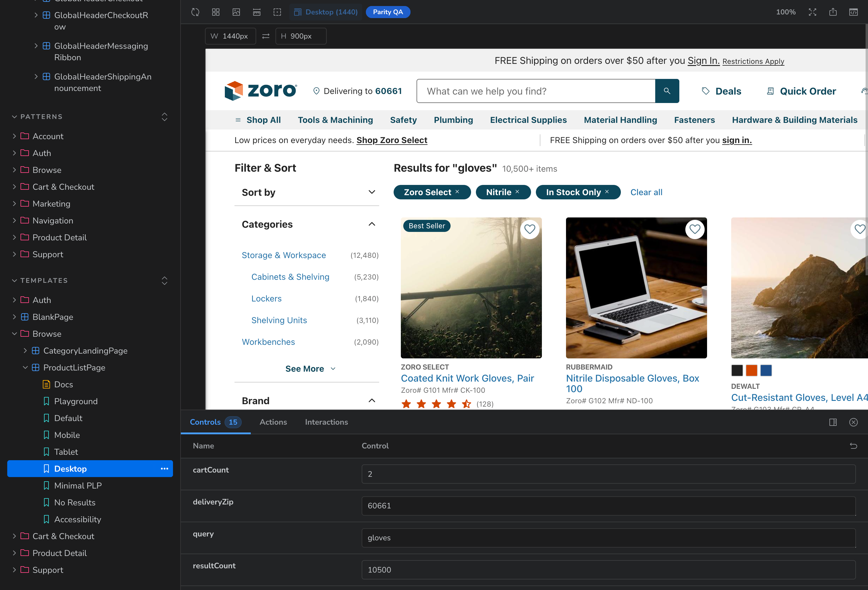
Task: Click the Quick Order document icon
Action: click(770, 91)
